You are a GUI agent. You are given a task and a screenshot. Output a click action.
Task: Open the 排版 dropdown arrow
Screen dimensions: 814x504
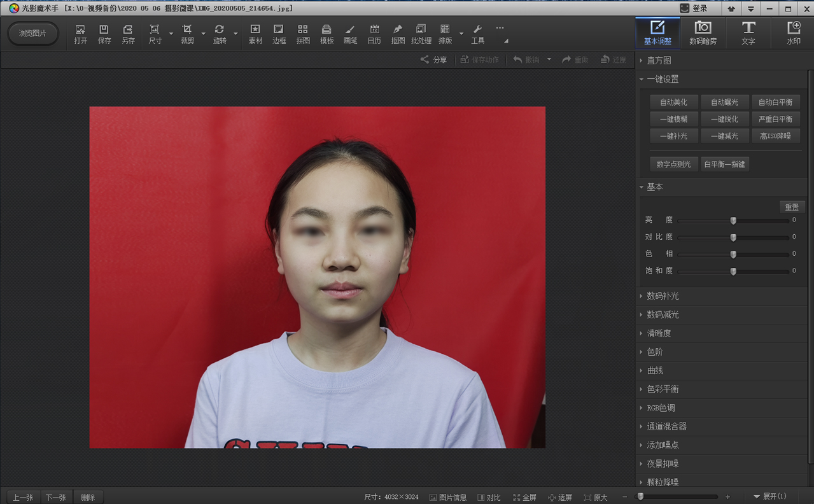pos(461,34)
